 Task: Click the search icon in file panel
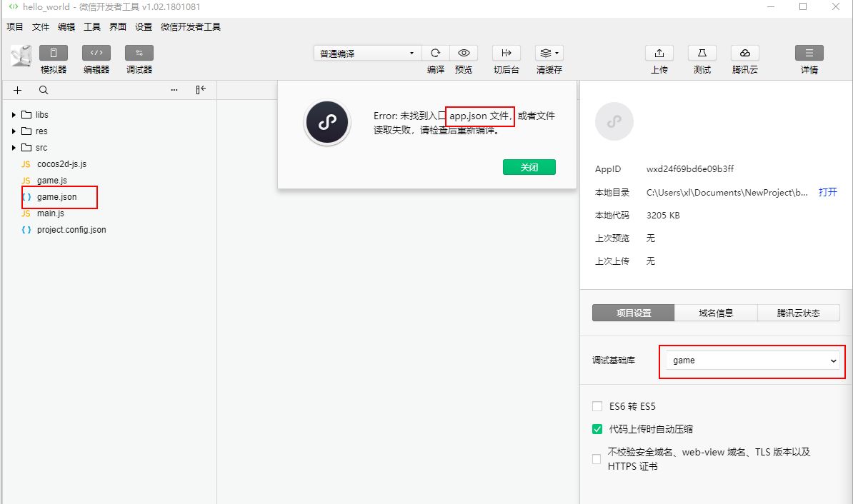click(44, 90)
